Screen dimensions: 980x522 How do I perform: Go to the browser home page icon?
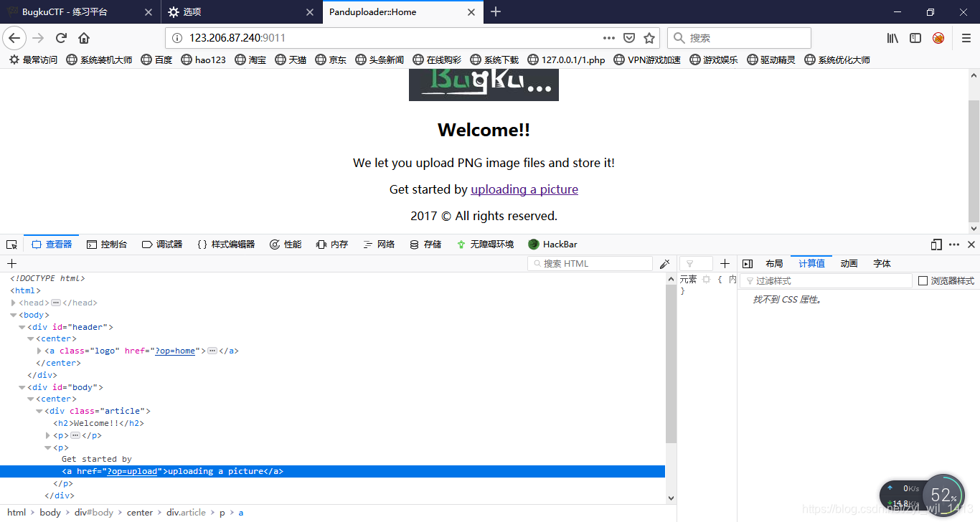[x=84, y=38]
